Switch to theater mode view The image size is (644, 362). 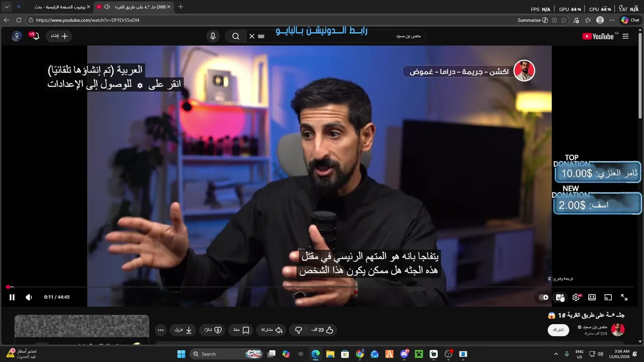(592, 297)
